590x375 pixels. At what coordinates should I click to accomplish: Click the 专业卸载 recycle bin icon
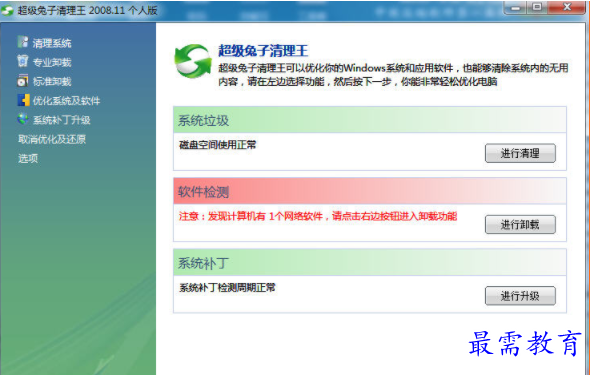pyautogui.click(x=23, y=61)
